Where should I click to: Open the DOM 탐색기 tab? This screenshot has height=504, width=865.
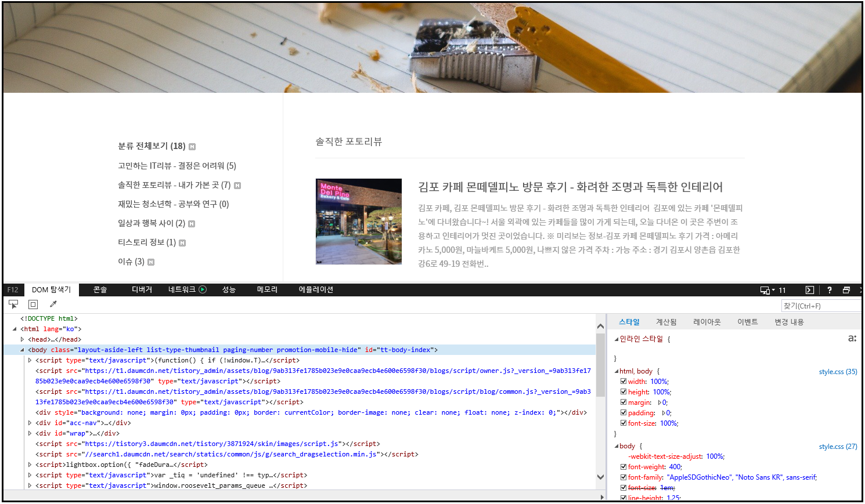[x=51, y=289]
